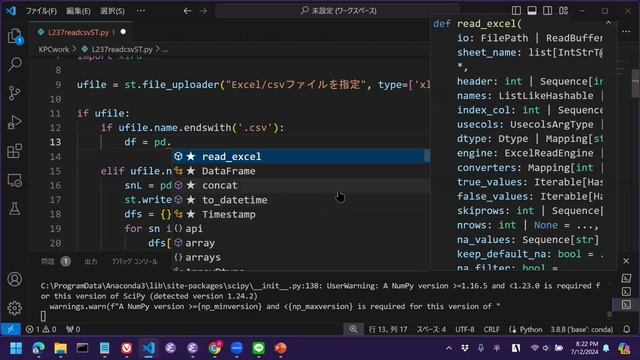Show errors and warnings count in status bar
Image resolution: width=640 pixels, height=360 pixels.
(41, 329)
